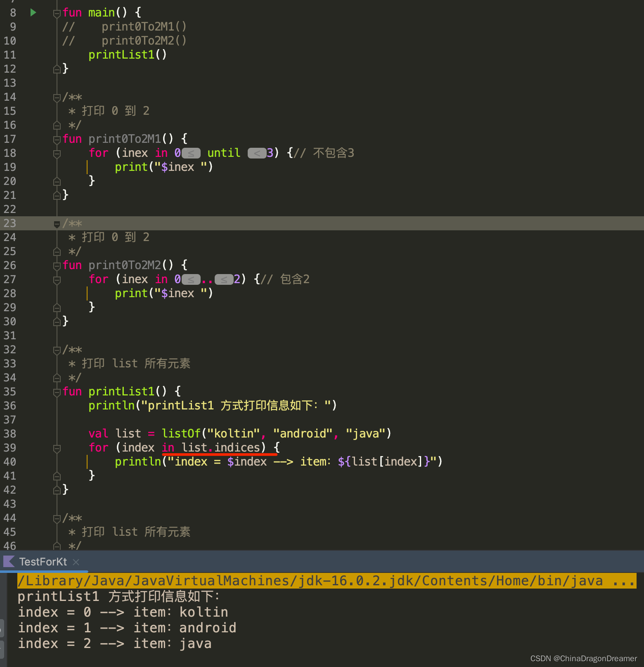Click fold end marker at line 21
644x667 pixels.
(x=57, y=196)
